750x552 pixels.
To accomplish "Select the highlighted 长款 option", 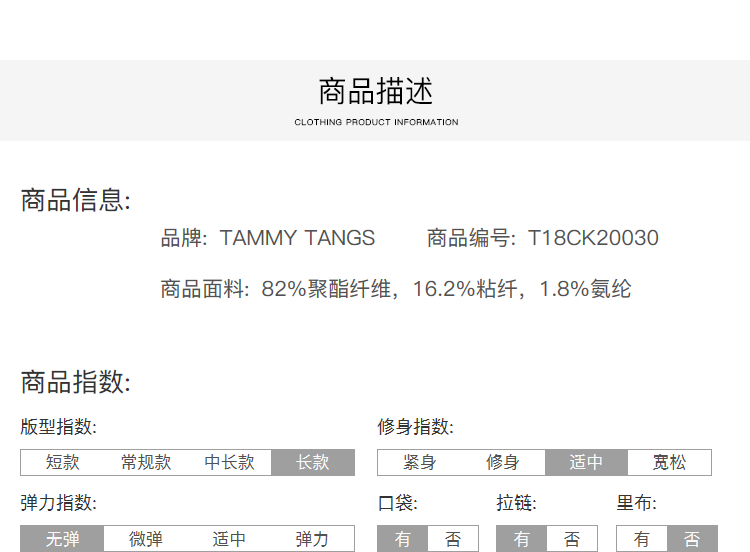I will pos(313,462).
